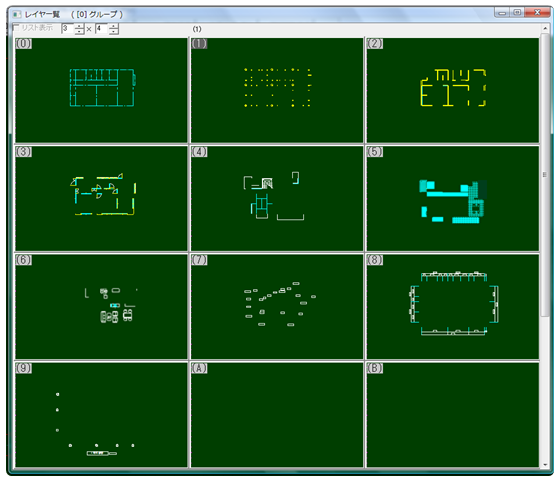556x479 pixels.
Task: Select layer (0) floor plan thumbnail
Action: tap(101, 90)
